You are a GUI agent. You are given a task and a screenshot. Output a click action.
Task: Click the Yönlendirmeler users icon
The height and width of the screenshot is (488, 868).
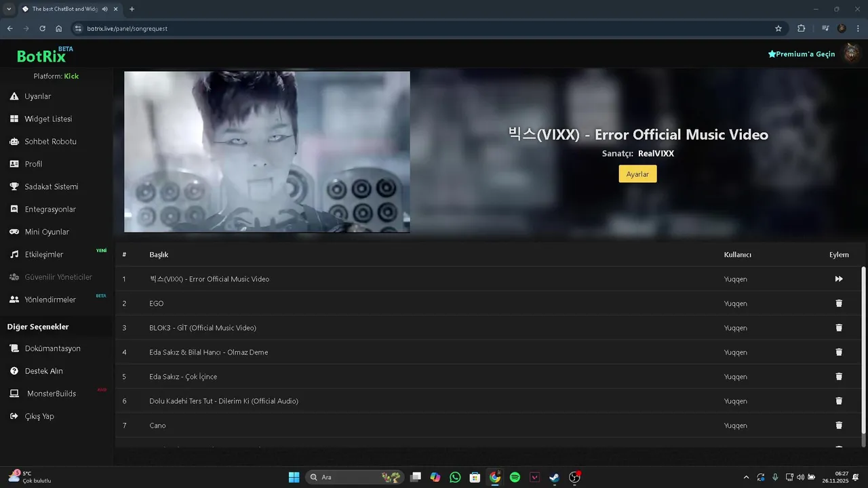14,300
